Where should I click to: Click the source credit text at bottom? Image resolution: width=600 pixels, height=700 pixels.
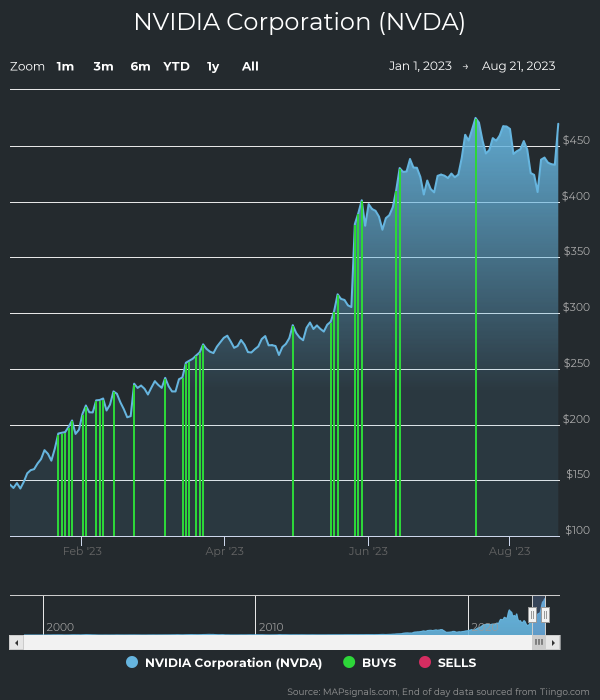tap(438, 692)
